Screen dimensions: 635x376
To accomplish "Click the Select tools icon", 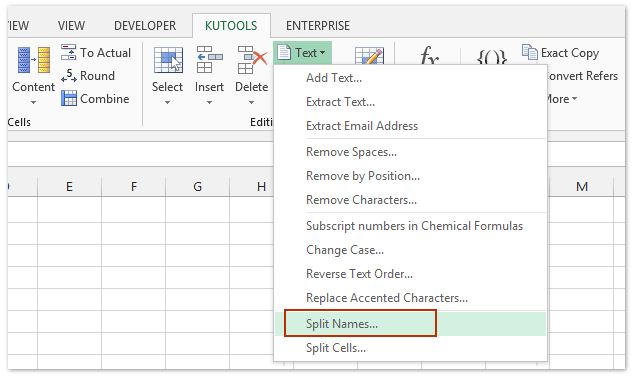I will pyautogui.click(x=168, y=60).
